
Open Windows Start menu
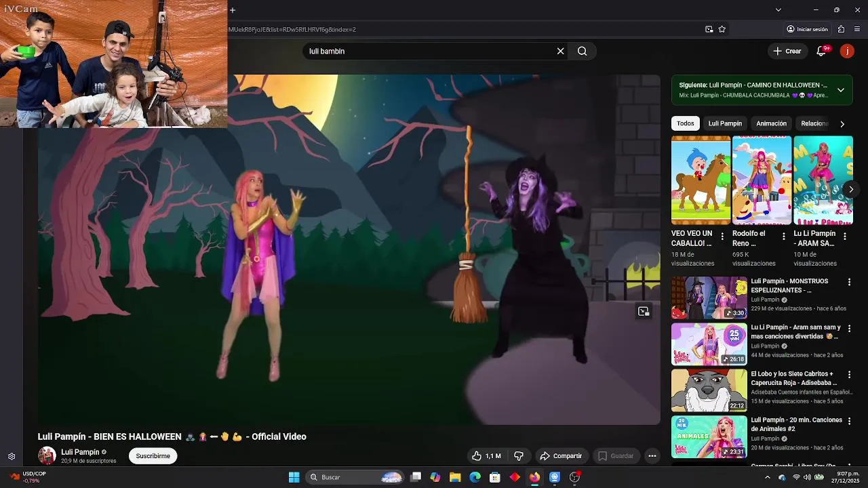tap(294, 477)
